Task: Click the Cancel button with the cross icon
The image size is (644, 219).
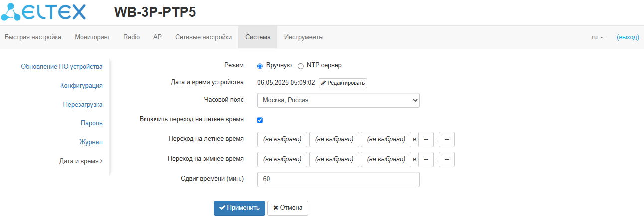Action: pos(288,208)
